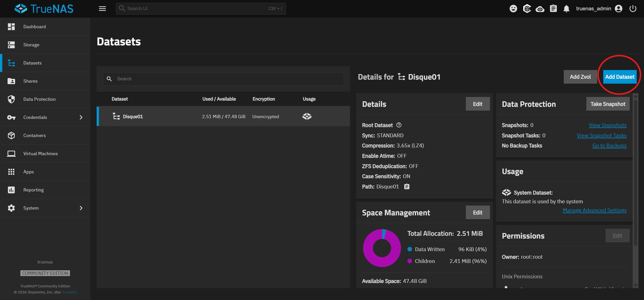Click the Virtual Machines laptop icon
Image resolution: width=644 pixels, height=300 pixels.
pyautogui.click(x=11, y=154)
